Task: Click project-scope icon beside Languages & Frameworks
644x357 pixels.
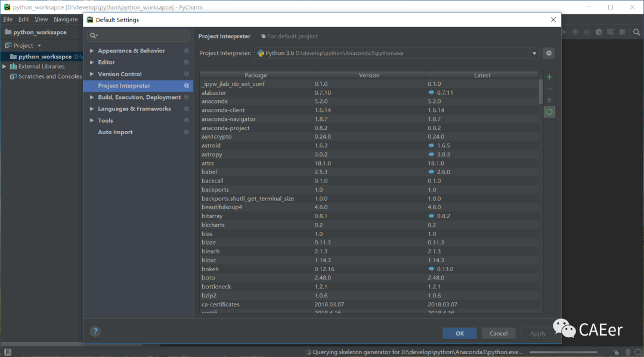Action: click(x=187, y=108)
